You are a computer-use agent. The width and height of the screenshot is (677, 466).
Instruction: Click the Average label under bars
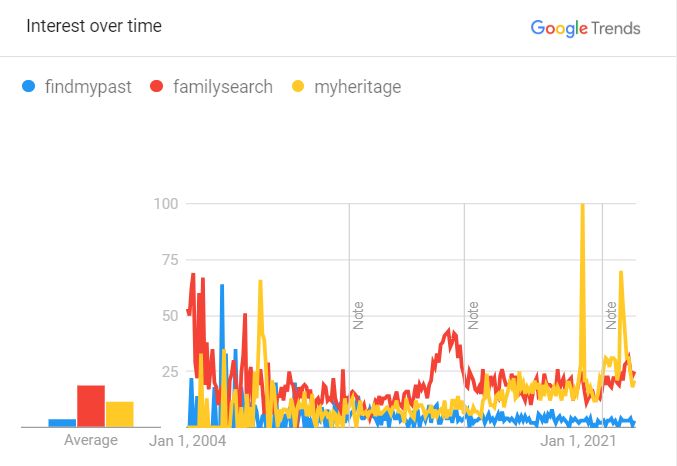click(91, 440)
